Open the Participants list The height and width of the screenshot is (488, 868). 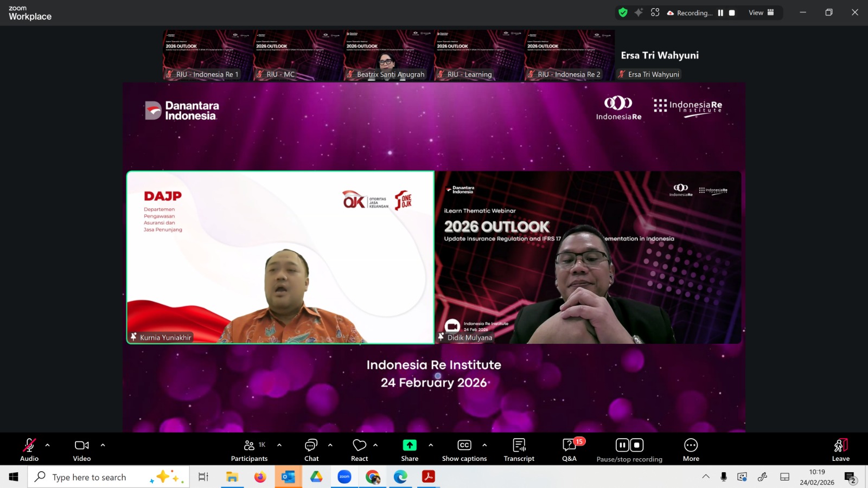pos(249,450)
